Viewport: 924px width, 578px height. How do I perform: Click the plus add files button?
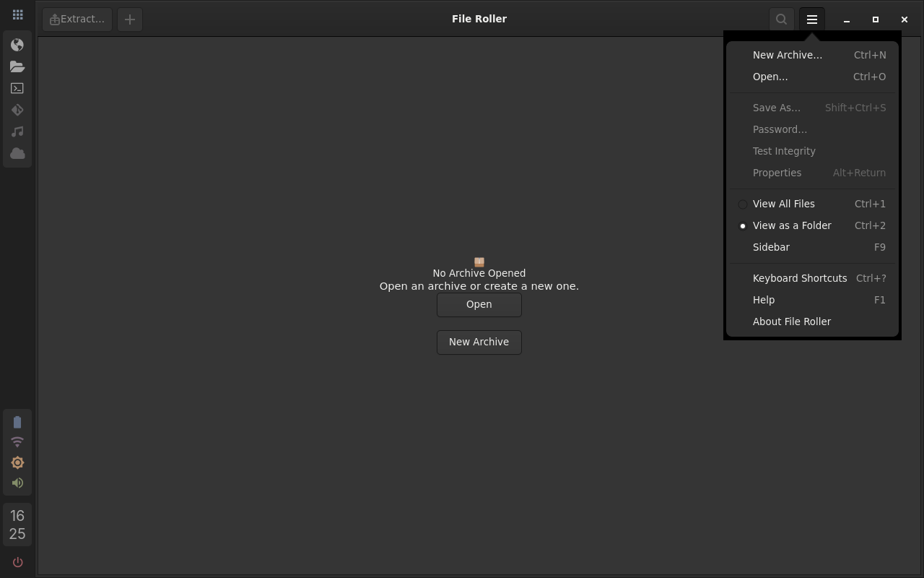click(x=130, y=20)
